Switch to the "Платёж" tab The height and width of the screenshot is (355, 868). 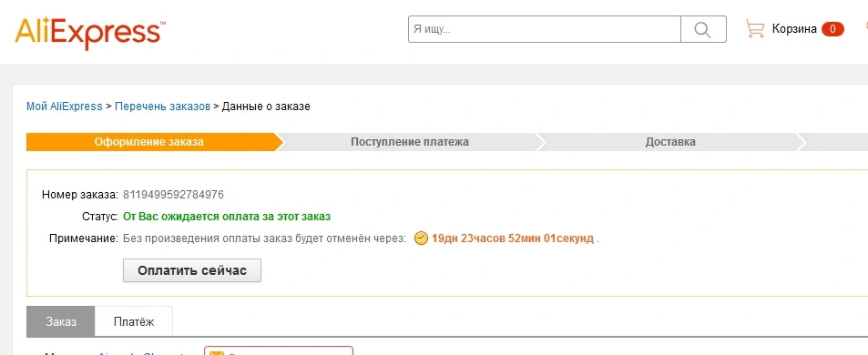pos(133,321)
